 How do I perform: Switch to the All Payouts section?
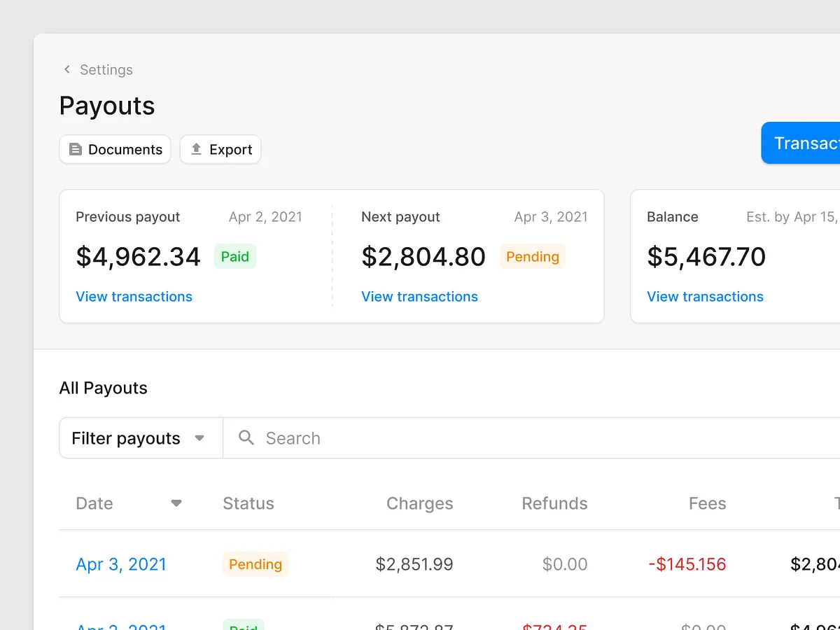tap(103, 387)
